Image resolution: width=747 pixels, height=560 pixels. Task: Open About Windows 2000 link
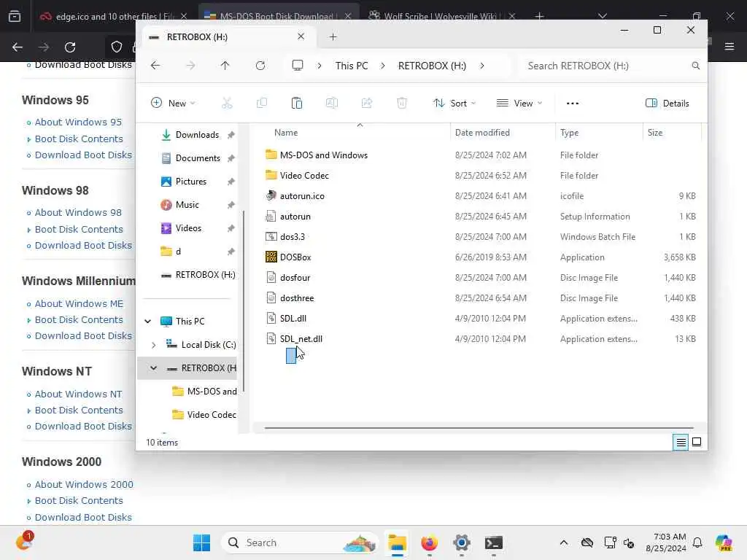pos(84,485)
